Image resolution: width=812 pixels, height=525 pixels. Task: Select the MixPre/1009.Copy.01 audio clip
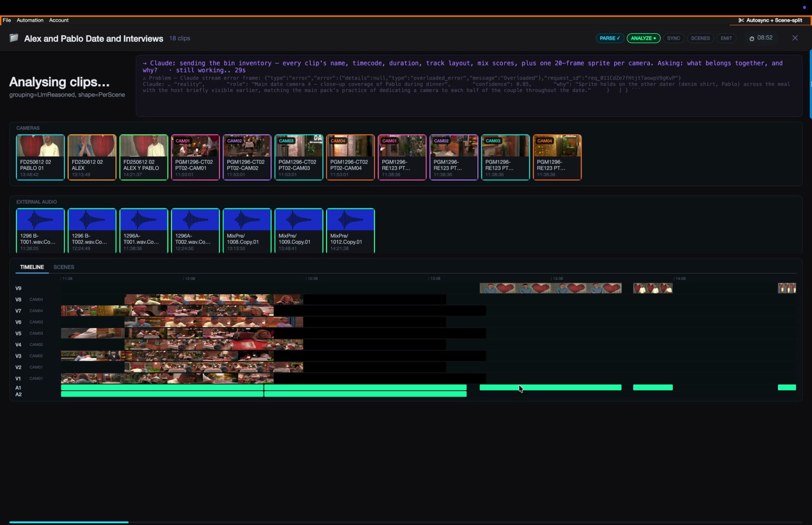pyautogui.click(x=299, y=231)
